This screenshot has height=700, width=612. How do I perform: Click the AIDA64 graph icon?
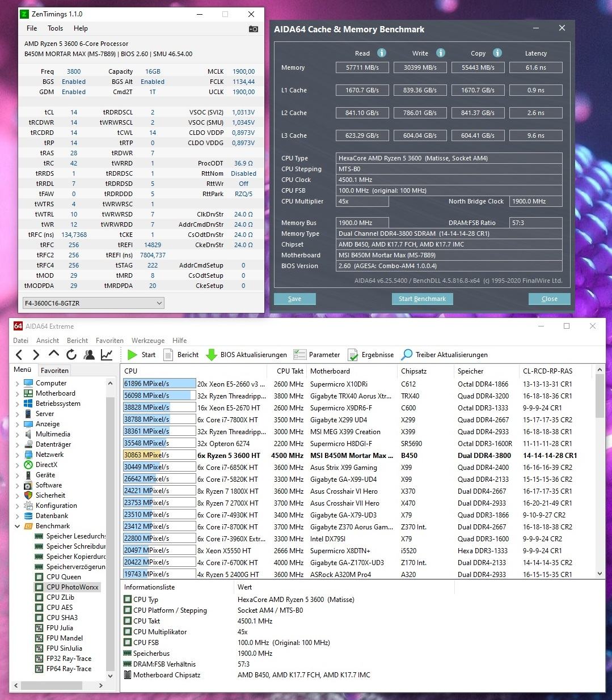click(107, 355)
